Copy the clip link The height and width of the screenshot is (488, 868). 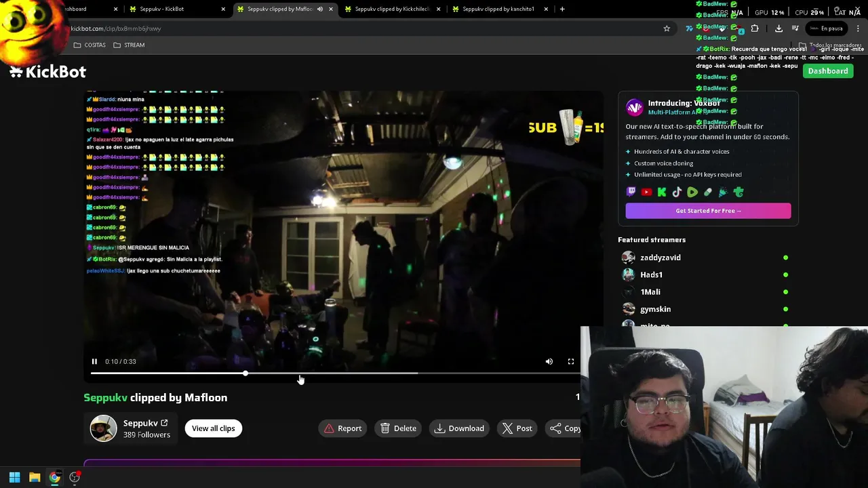pyautogui.click(x=564, y=428)
